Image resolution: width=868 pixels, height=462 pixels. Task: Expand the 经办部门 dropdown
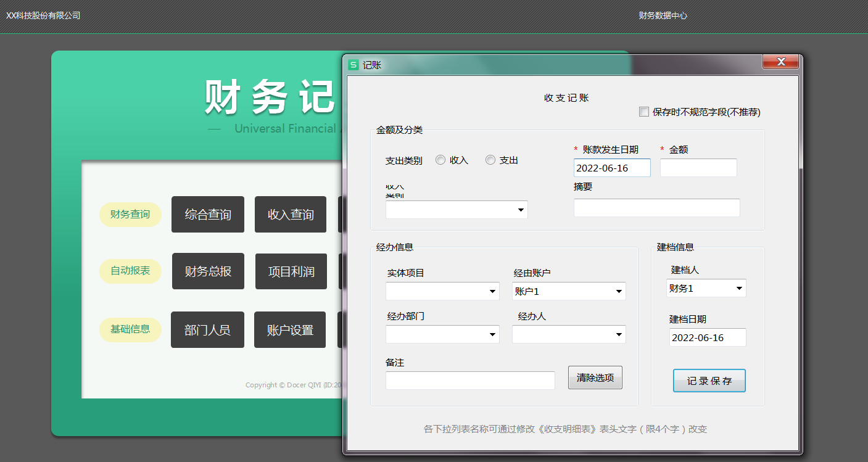tap(493, 335)
